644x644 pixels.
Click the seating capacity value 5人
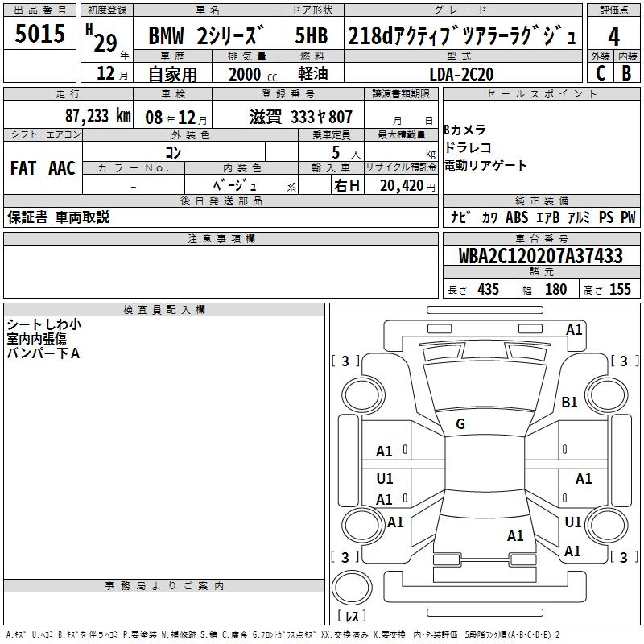click(x=345, y=153)
